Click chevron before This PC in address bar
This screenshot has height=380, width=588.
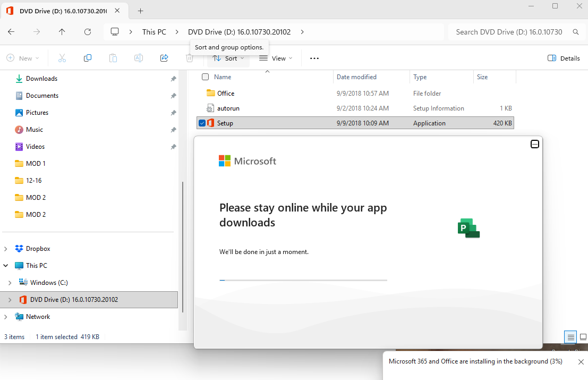tap(131, 32)
